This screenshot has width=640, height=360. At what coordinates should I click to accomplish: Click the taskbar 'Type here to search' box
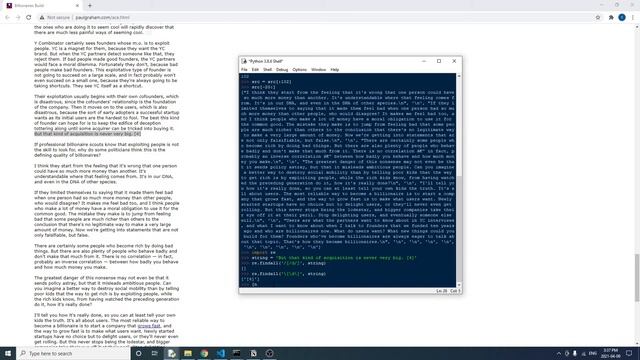pos(73,353)
